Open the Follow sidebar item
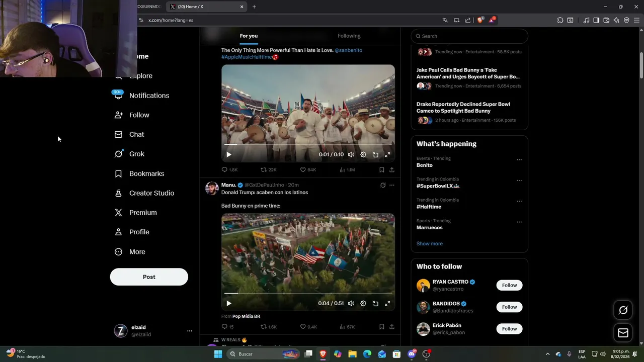 pyautogui.click(x=132, y=115)
